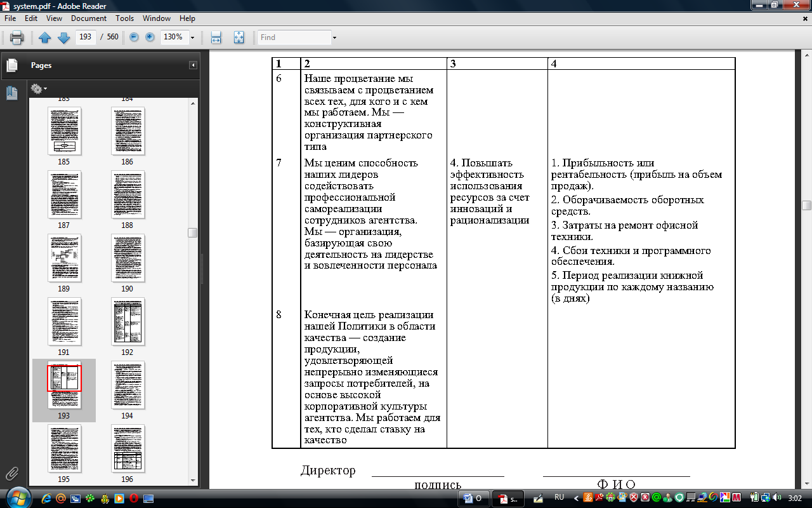This screenshot has width=812, height=508.
Task: Open the Pages panel icon in sidebar
Action: (x=11, y=65)
